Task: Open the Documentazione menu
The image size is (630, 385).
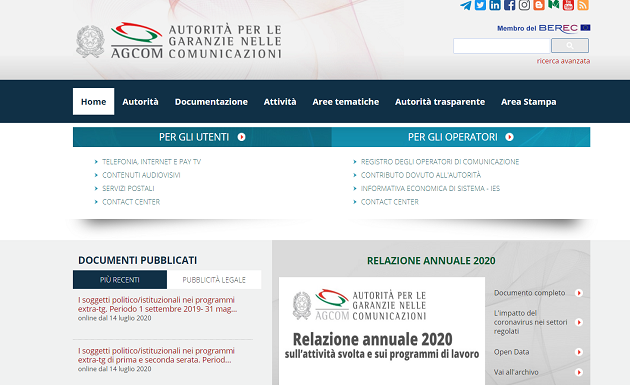Action: click(x=211, y=102)
